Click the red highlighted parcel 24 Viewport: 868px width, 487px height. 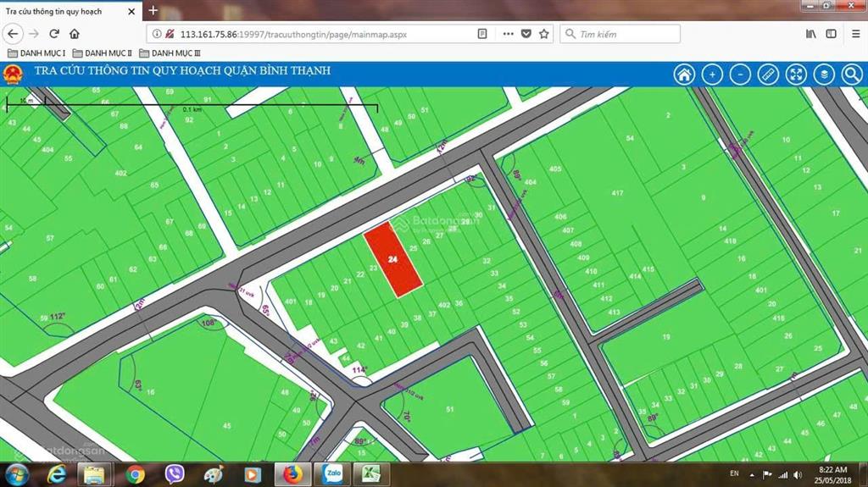click(393, 259)
